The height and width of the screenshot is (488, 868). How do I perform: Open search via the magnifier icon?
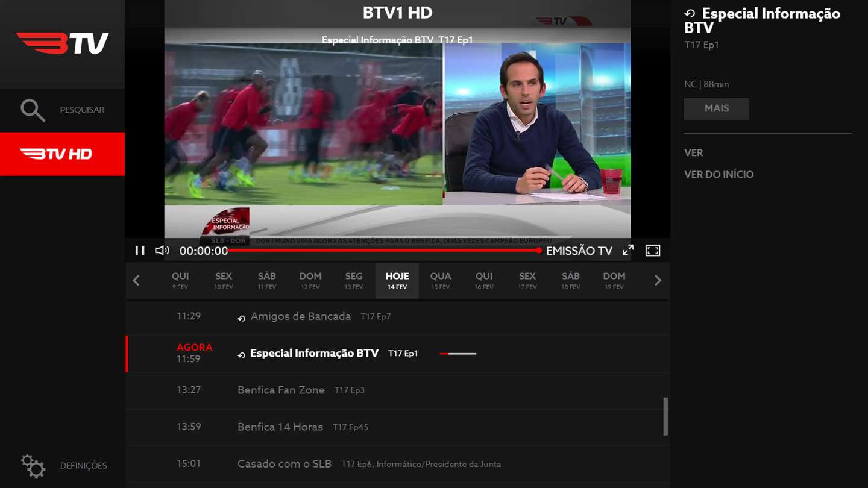click(x=33, y=110)
